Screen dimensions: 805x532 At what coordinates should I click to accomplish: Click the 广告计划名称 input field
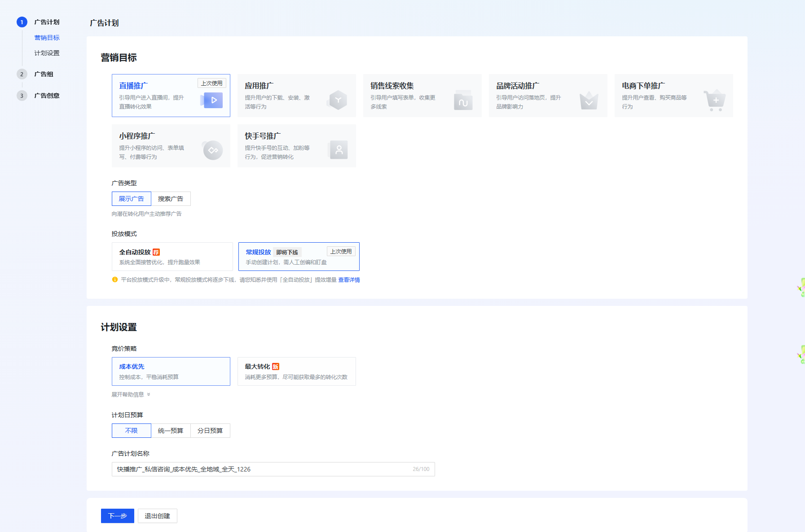click(x=260, y=469)
